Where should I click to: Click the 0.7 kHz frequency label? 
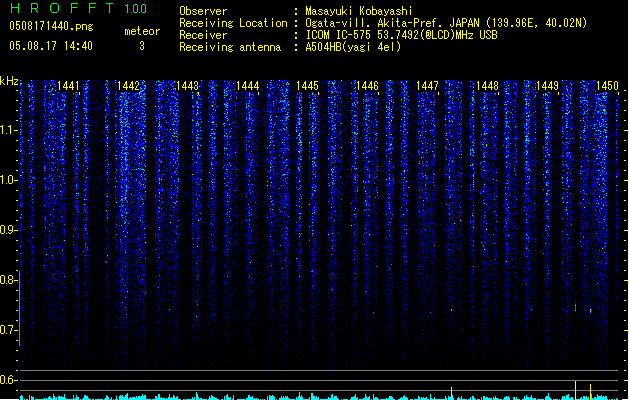(x=9, y=330)
